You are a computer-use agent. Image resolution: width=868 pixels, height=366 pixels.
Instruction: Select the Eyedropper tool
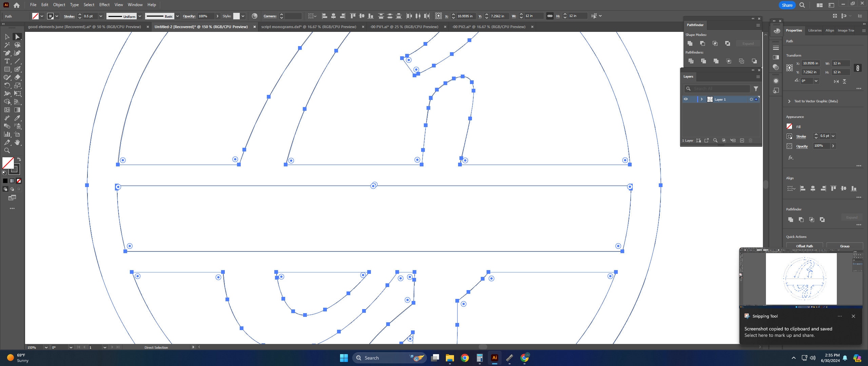coord(17,118)
